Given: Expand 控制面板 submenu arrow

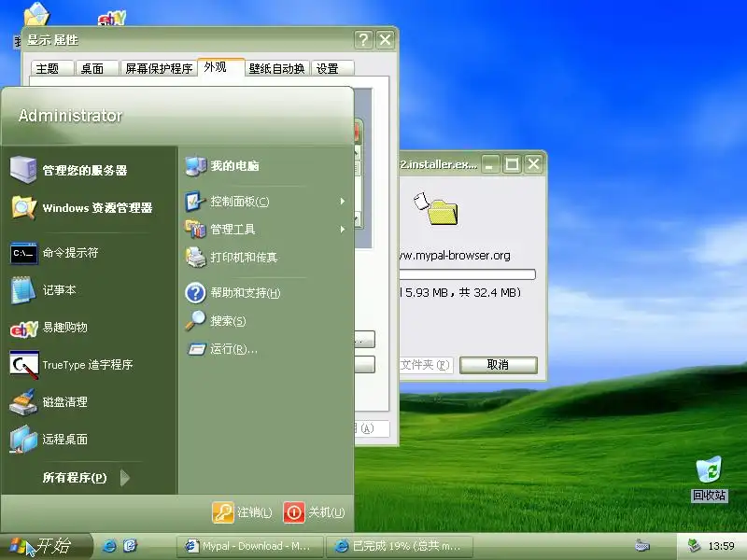Looking at the screenshot, I should (x=342, y=202).
